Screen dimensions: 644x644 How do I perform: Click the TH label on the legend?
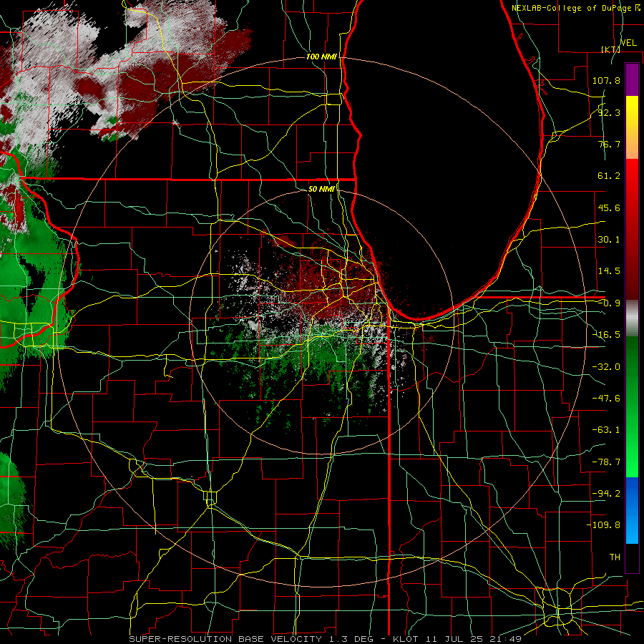coord(615,557)
